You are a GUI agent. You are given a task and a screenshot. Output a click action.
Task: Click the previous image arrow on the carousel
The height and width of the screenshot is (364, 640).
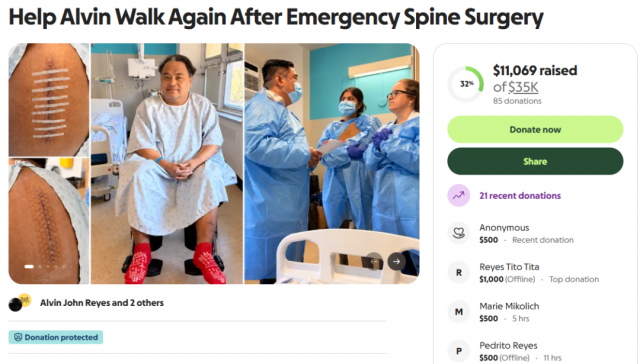pos(374,261)
